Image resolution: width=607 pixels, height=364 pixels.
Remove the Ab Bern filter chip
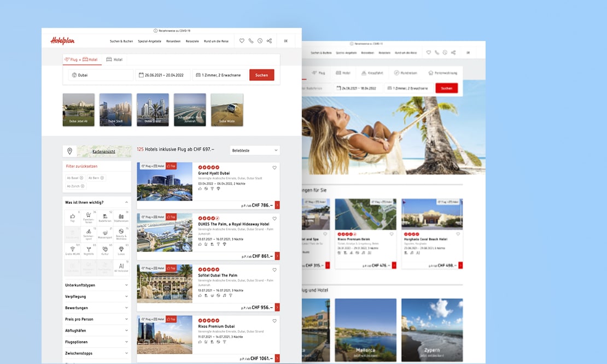coord(102,178)
